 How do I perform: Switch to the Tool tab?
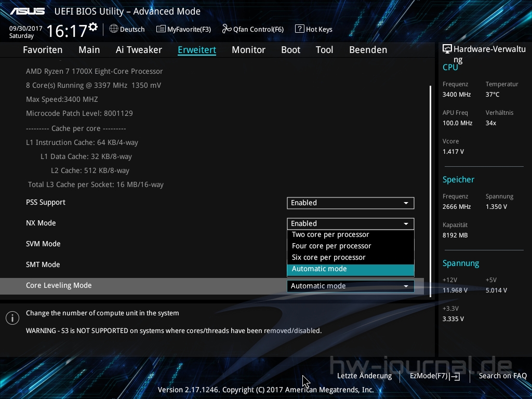tap(324, 50)
